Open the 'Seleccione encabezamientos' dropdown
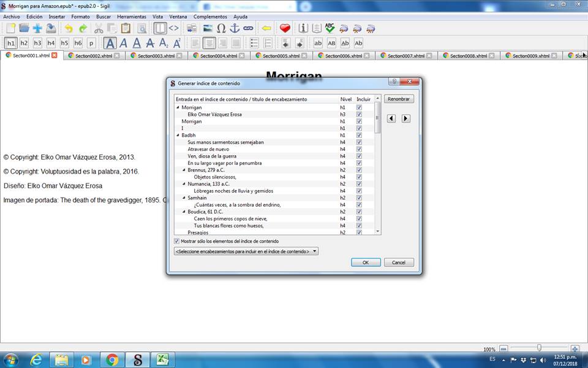The width and height of the screenshot is (588, 368). click(246, 251)
